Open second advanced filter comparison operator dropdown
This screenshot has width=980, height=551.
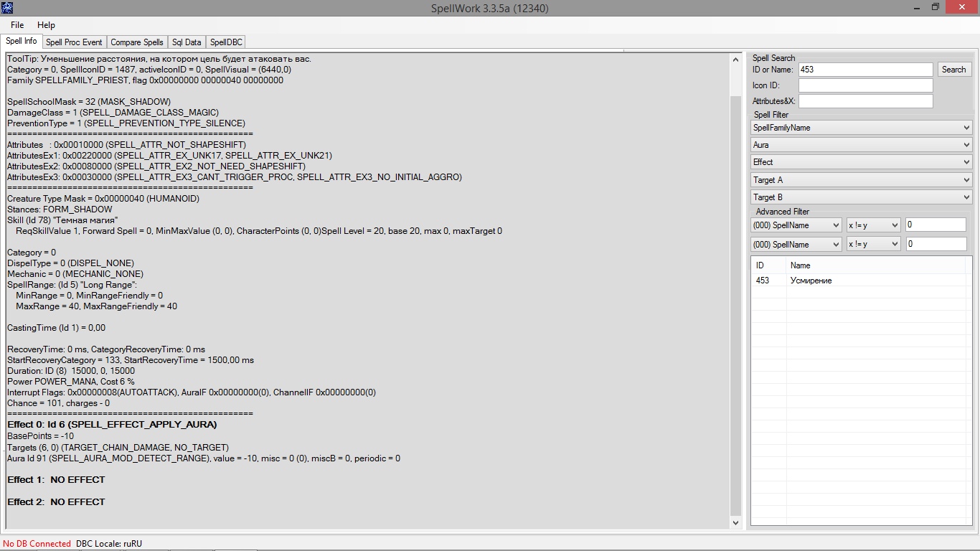tap(873, 245)
